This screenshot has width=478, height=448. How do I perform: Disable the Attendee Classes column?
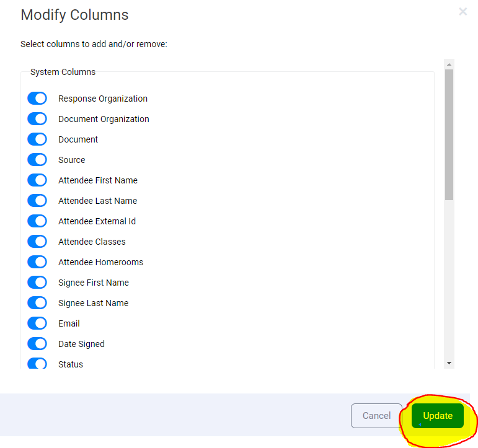[x=37, y=242]
